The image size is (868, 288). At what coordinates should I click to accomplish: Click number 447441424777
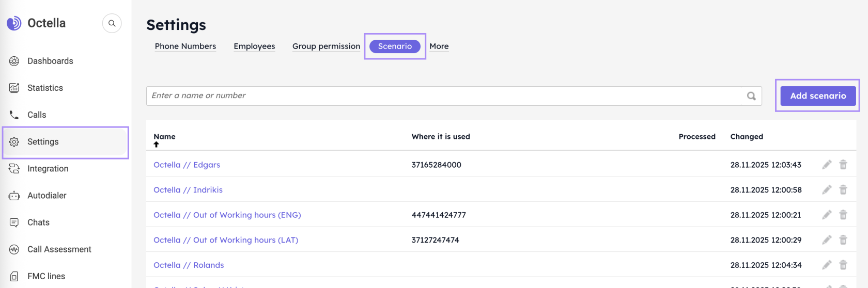[439, 215]
